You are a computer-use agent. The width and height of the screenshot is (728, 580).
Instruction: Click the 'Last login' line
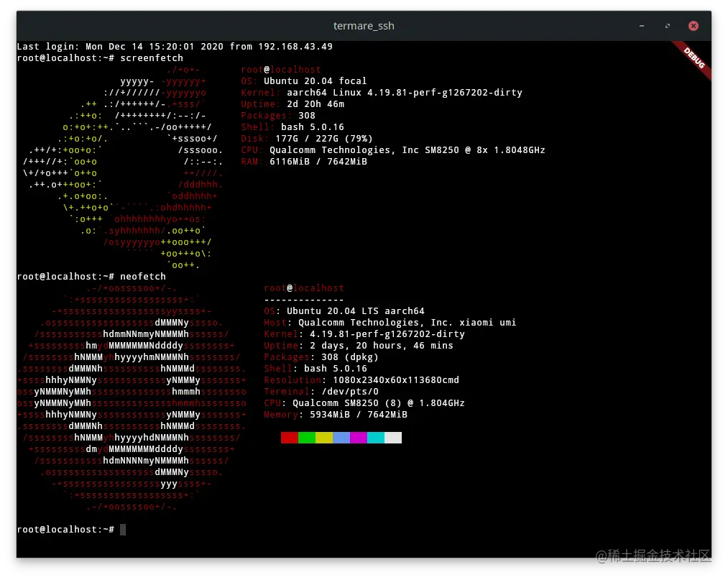pyautogui.click(x=175, y=47)
